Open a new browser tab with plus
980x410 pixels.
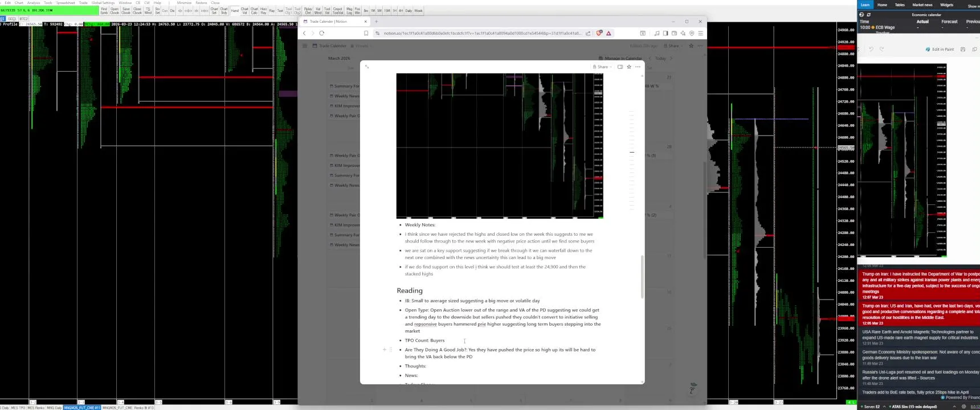(376, 21)
